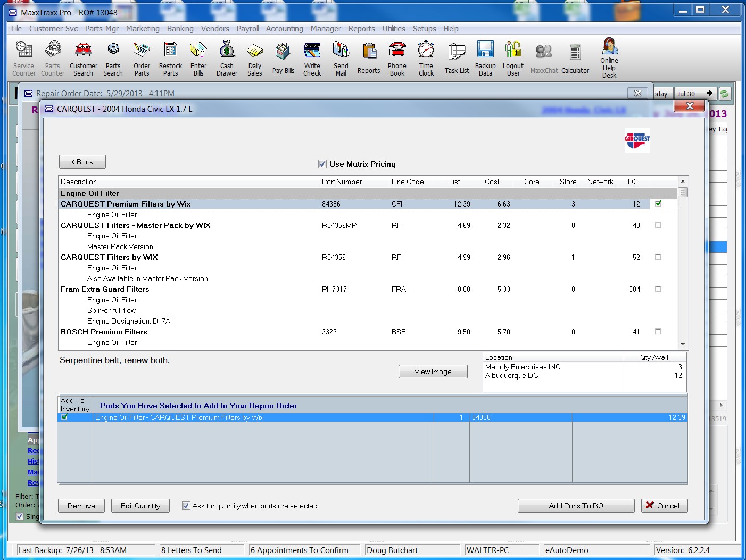The image size is (746, 560).
Task: Open the Phone Book
Action: click(397, 59)
